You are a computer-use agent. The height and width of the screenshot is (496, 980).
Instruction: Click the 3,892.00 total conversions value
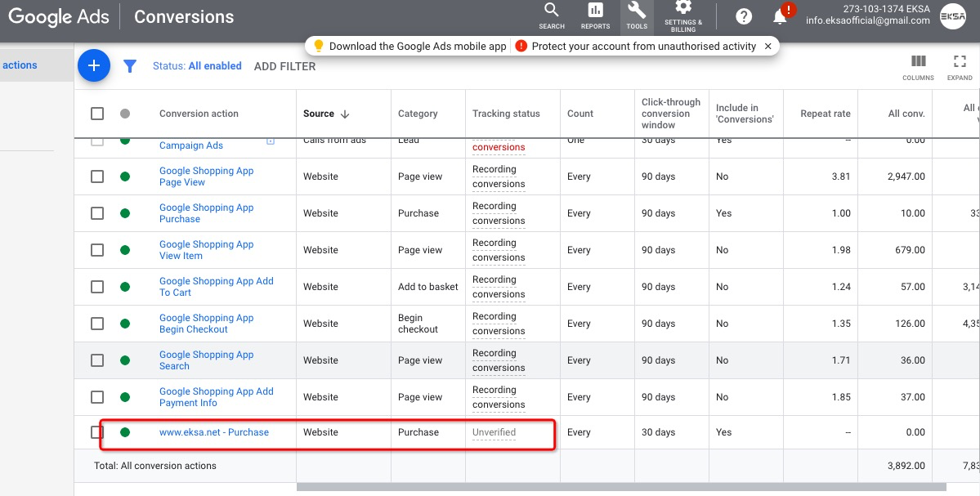pos(906,466)
